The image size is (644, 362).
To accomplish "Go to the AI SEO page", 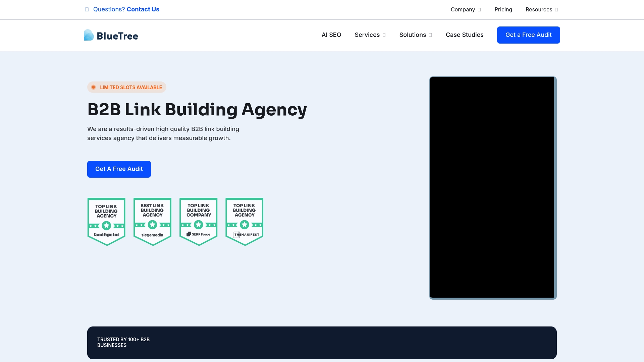I will 331,35.
